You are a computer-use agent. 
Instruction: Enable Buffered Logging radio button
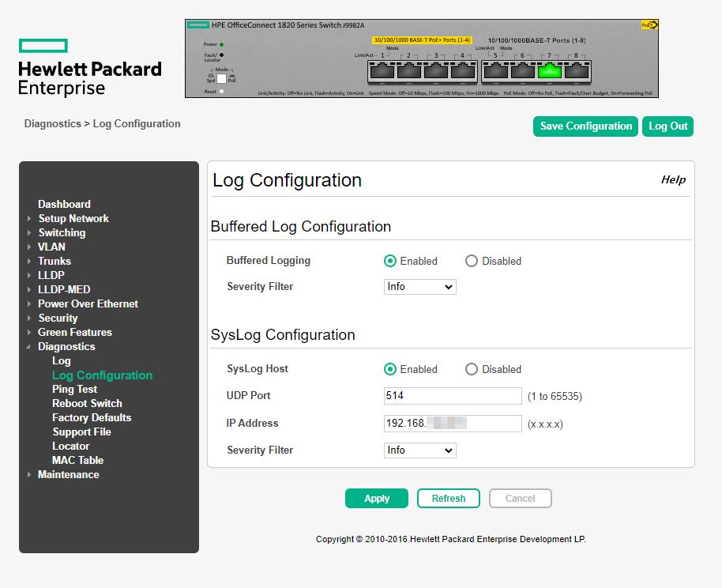click(x=390, y=261)
